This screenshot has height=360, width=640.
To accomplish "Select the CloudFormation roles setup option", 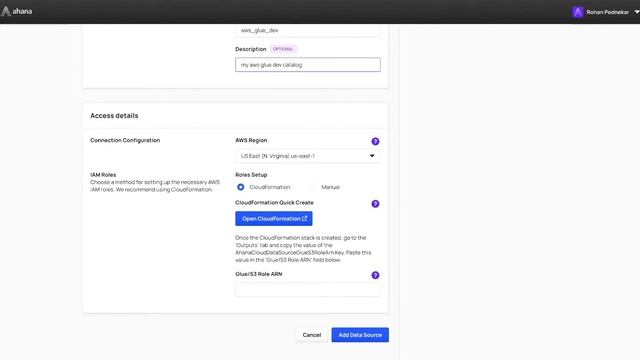I will [x=241, y=187].
